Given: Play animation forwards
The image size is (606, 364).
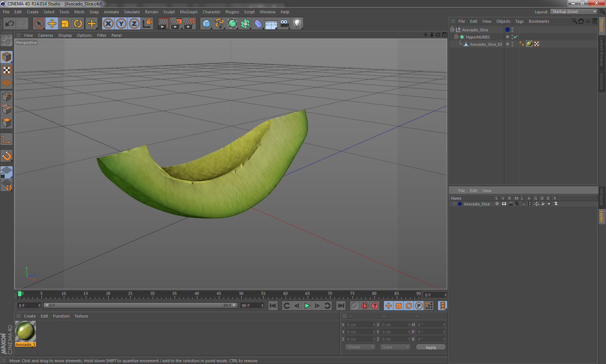Looking at the screenshot, I should (307, 306).
